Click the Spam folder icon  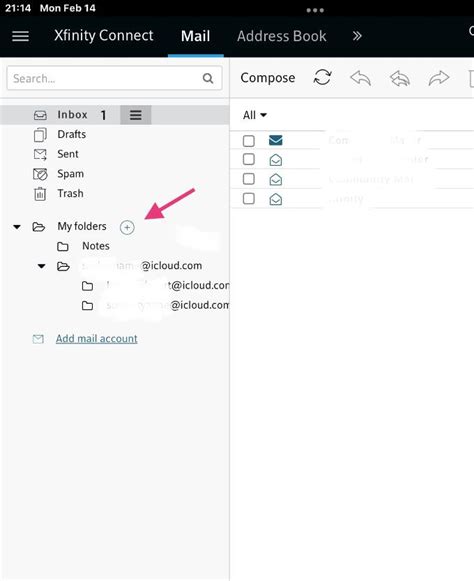(40, 174)
